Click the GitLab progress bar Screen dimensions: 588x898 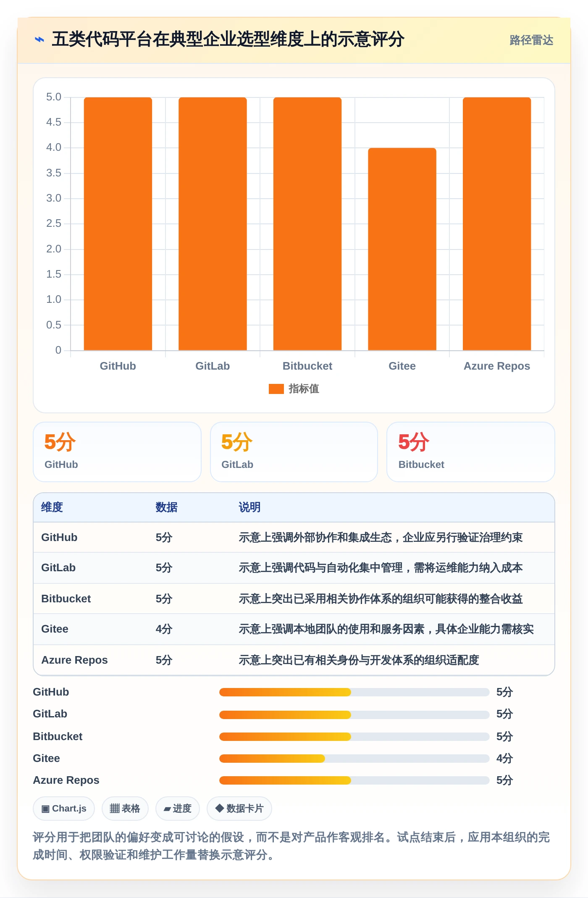[354, 714]
